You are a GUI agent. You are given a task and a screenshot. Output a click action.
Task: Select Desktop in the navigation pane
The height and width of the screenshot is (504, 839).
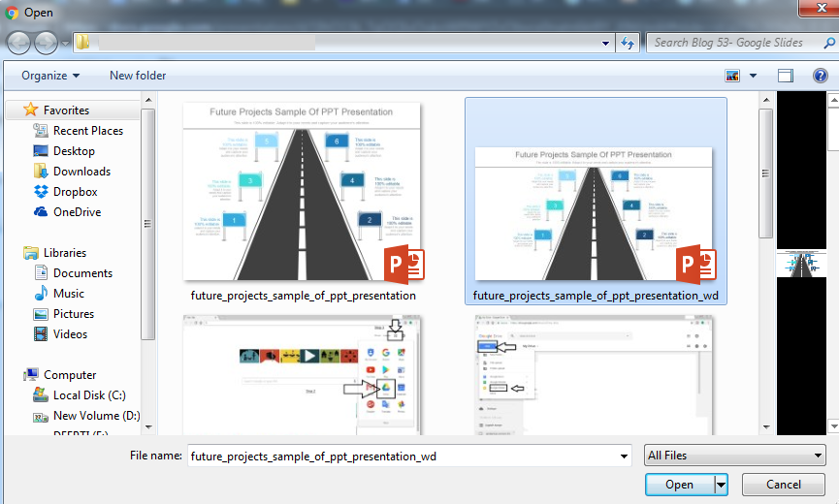(x=74, y=151)
